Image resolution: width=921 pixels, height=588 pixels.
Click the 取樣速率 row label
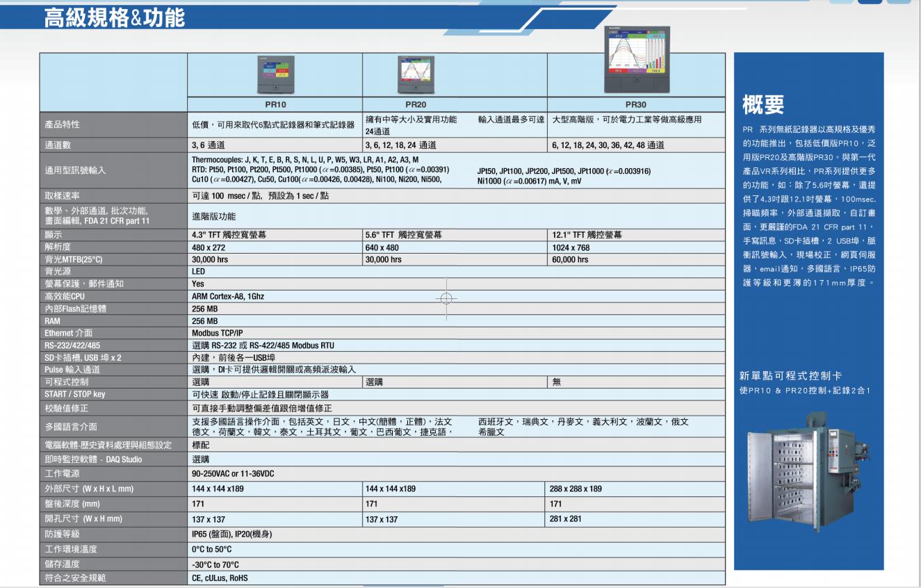point(63,195)
